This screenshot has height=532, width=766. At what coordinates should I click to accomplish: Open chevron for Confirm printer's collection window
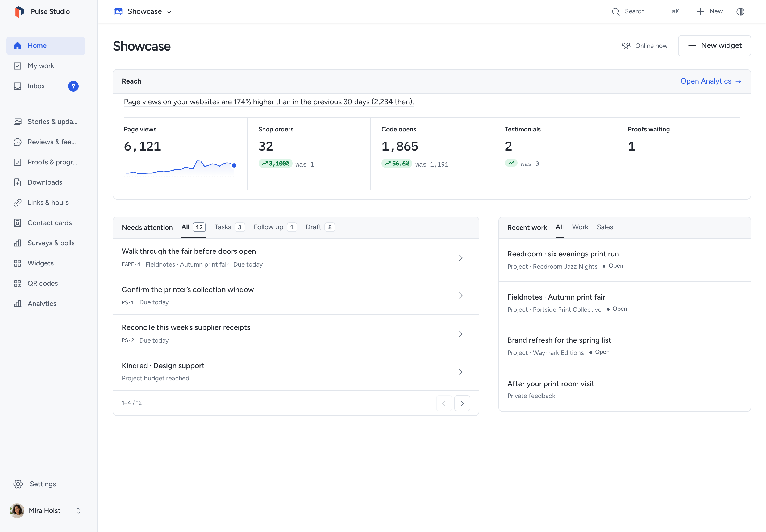click(x=460, y=296)
